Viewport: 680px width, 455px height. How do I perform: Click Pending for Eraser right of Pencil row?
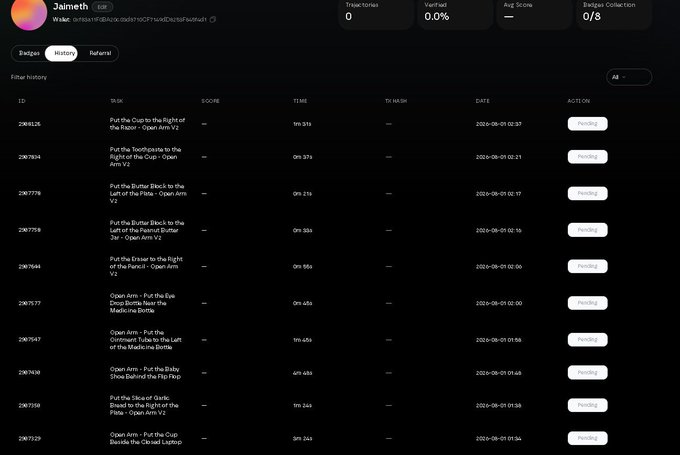tap(587, 266)
